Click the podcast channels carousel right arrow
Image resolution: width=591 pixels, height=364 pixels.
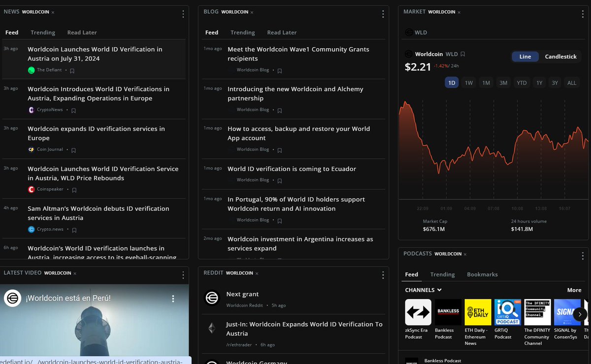tap(580, 313)
